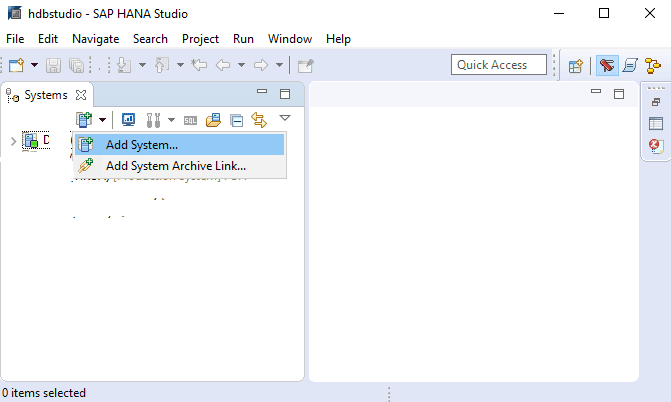Open the Run menu
Screen dimensions: 671x402
(x=243, y=39)
